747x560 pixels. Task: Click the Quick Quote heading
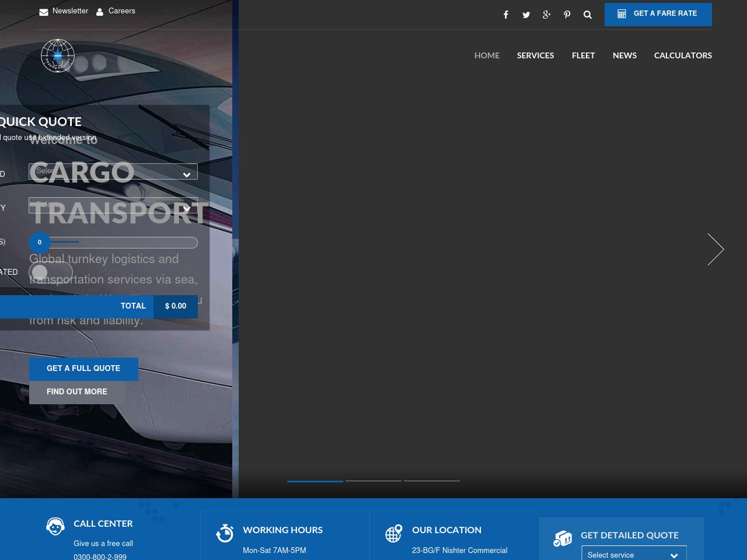click(x=40, y=122)
